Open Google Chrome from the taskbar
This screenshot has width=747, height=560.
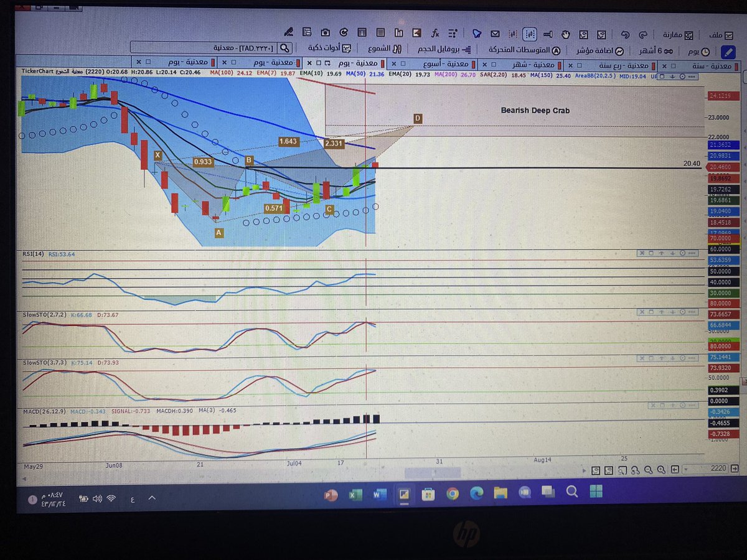coord(453,493)
